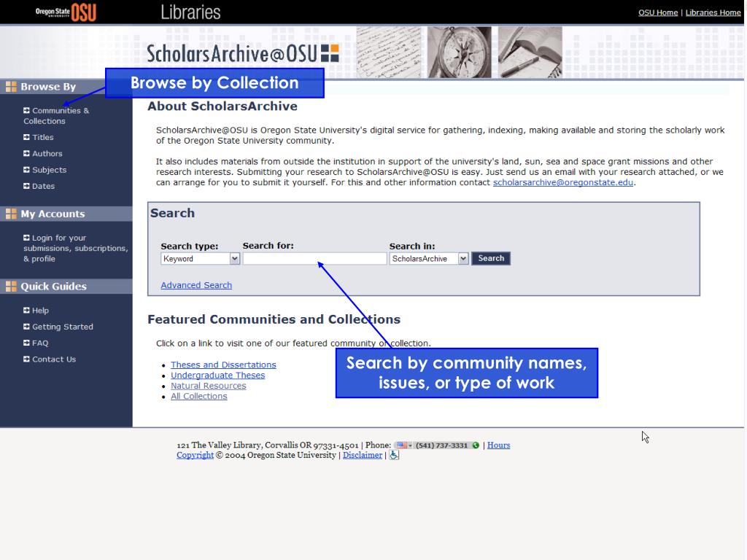Open the Getting Started guide
747x560 pixels.
pyautogui.click(x=63, y=327)
